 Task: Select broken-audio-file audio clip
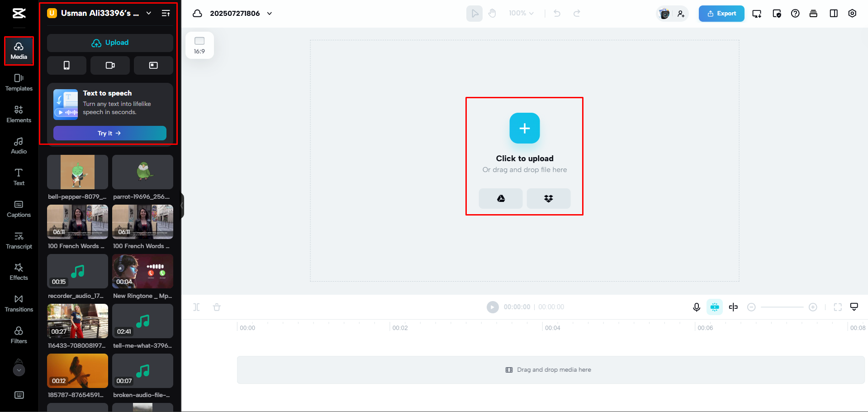pyautogui.click(x=142, y=371)
